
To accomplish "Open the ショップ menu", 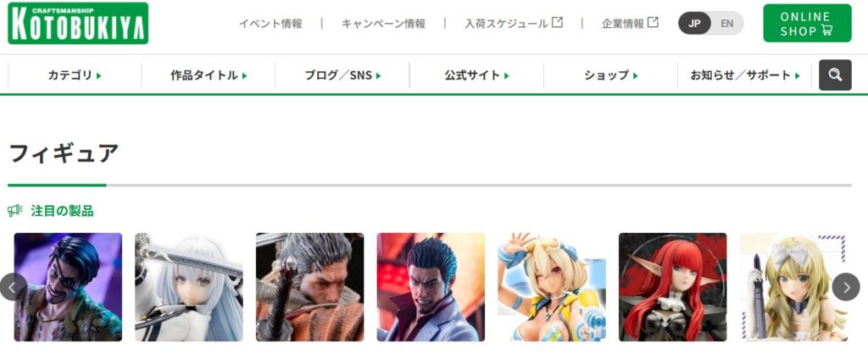I will pos(610,75).
